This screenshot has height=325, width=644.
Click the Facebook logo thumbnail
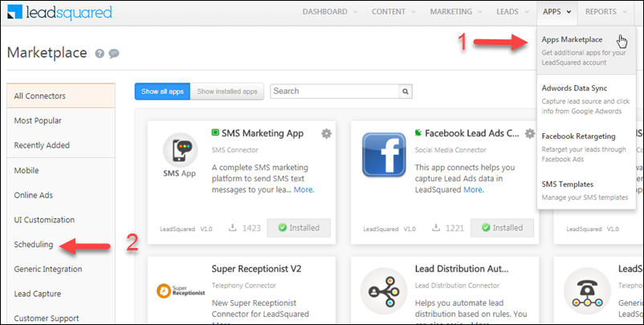(x=384, y=155)
